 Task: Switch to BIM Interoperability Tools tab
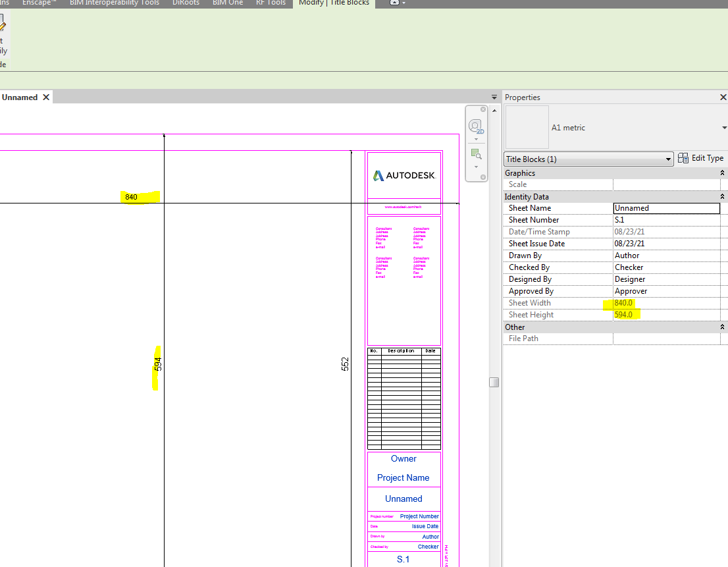(x=115, y=3)
